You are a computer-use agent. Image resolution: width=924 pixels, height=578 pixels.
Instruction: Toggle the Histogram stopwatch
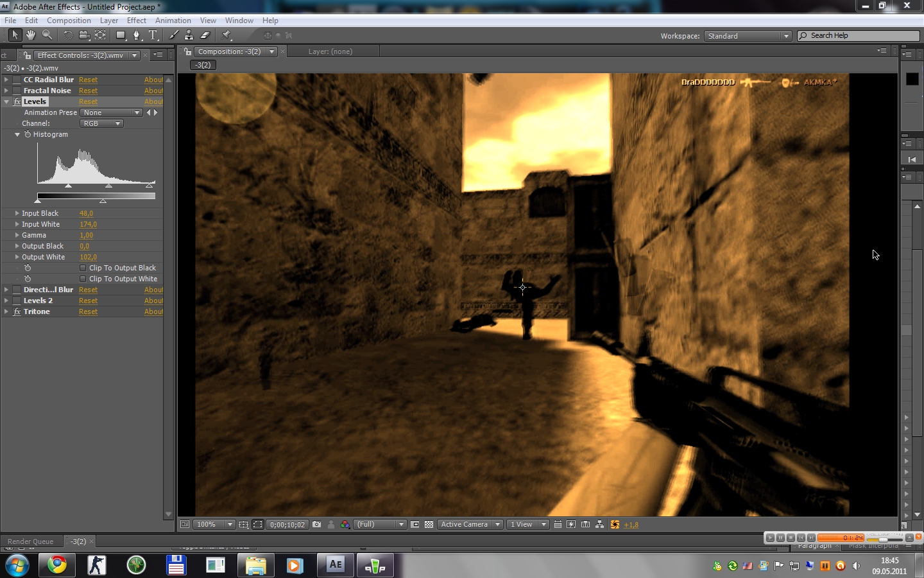[28, 134]
